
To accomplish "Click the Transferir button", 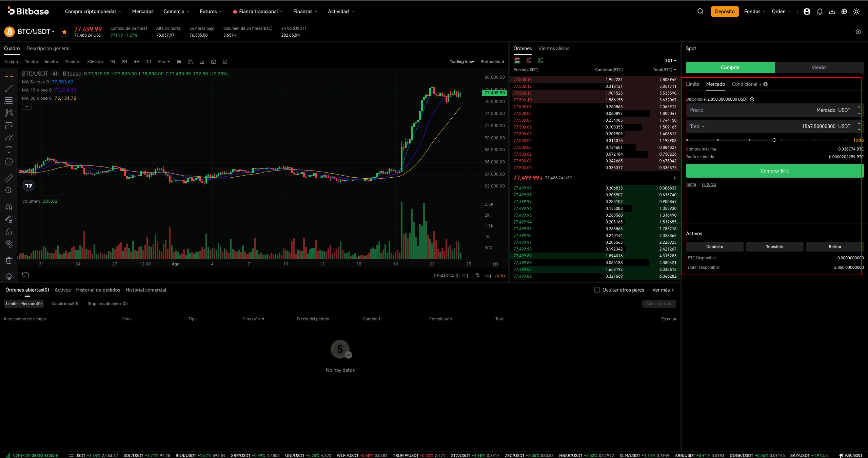I will (x=775, y=247).
